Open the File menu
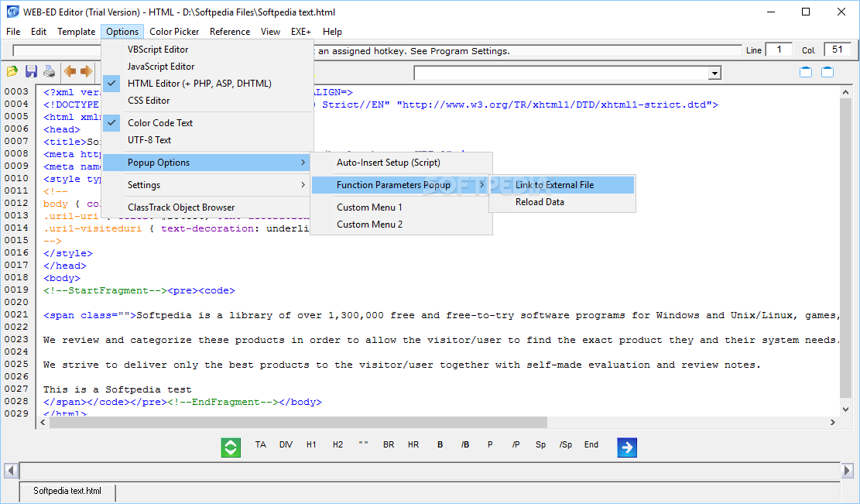Image resolution: width=860 pixels, height=504 pixels. coord(13,31)
